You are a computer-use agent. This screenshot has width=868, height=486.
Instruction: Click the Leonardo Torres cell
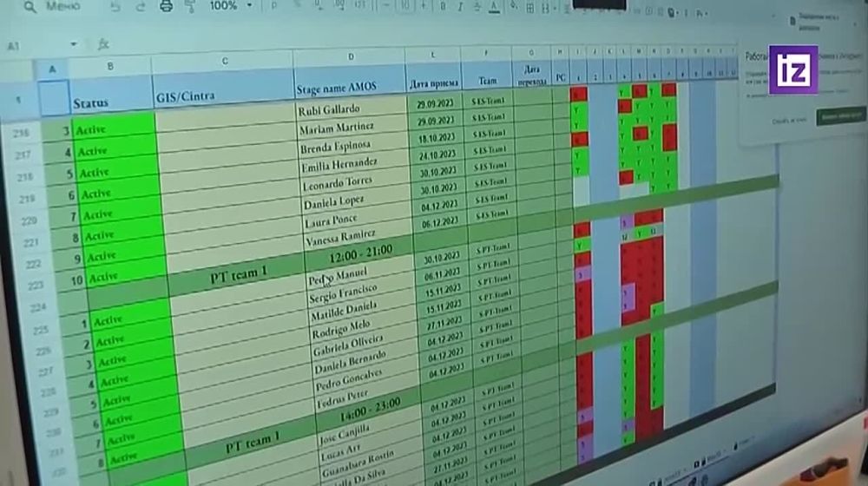click(x=355, y=181)
